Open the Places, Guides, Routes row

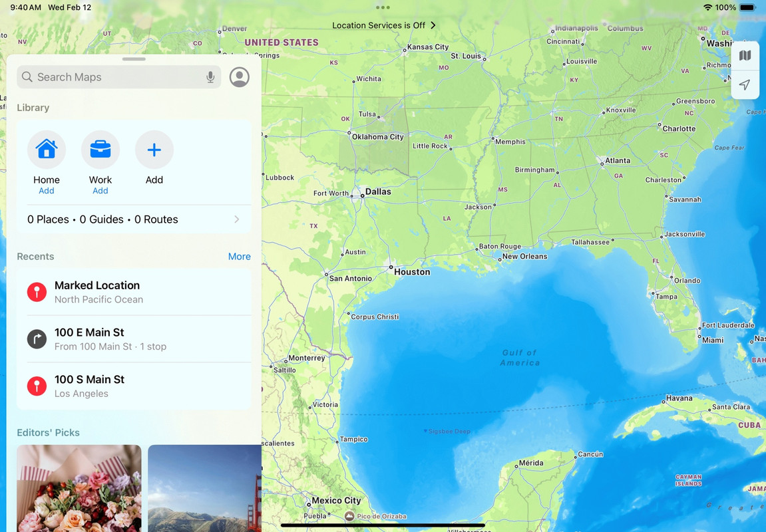point(134,219)
